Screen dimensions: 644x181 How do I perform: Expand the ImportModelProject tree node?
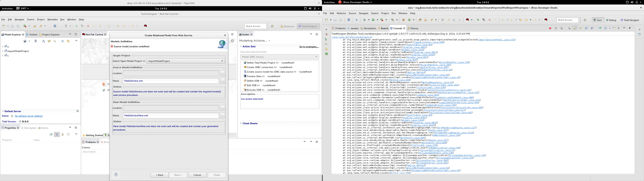coord(3,51)
